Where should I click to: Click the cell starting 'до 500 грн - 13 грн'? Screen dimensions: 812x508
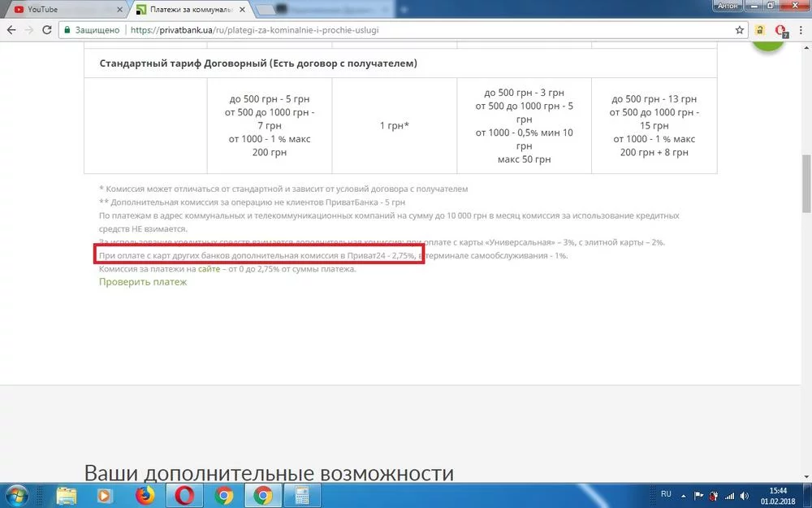(x=654, y=125)
